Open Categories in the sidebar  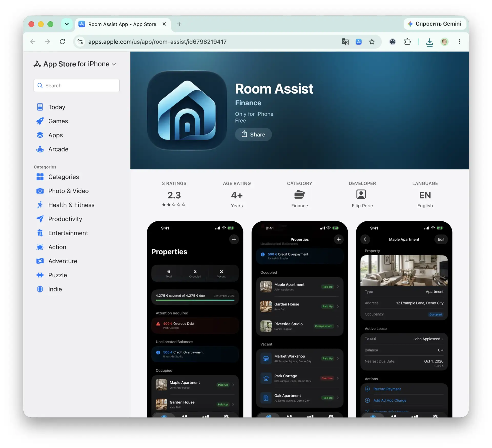coord(64,177)
